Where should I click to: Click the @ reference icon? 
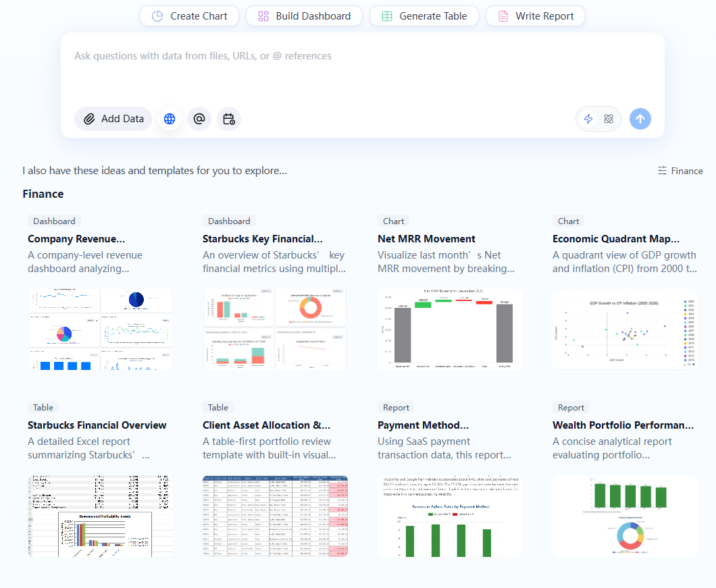coord(199,119)
